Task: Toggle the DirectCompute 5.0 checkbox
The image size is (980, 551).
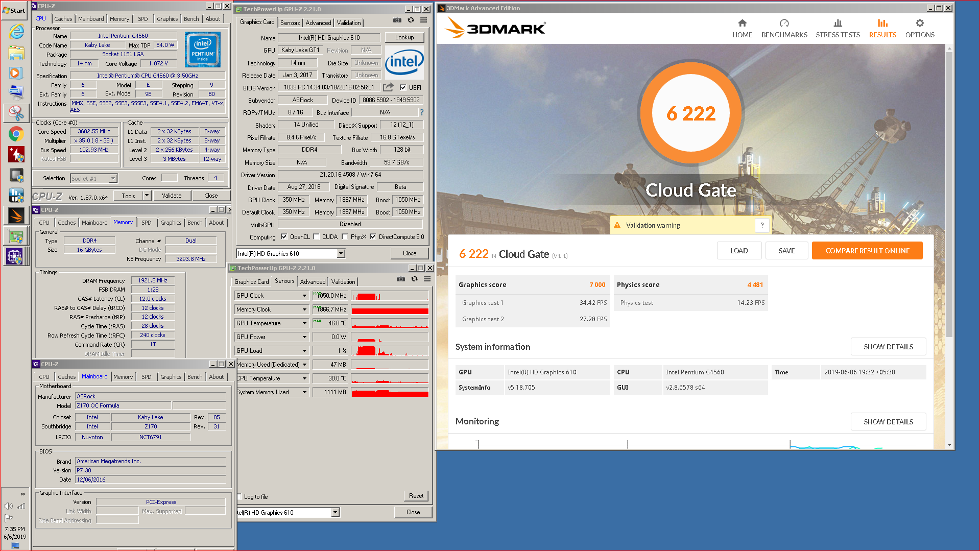Action: pos(373,236)
